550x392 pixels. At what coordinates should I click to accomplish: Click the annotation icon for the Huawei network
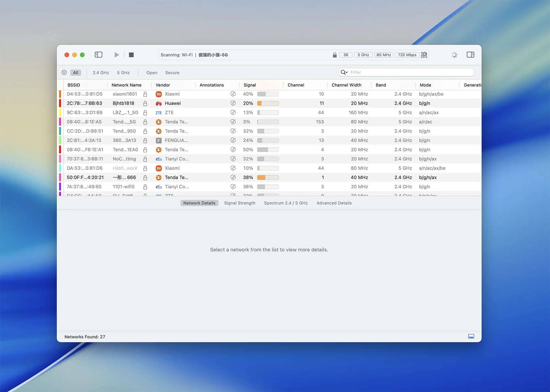click(233, 103)
